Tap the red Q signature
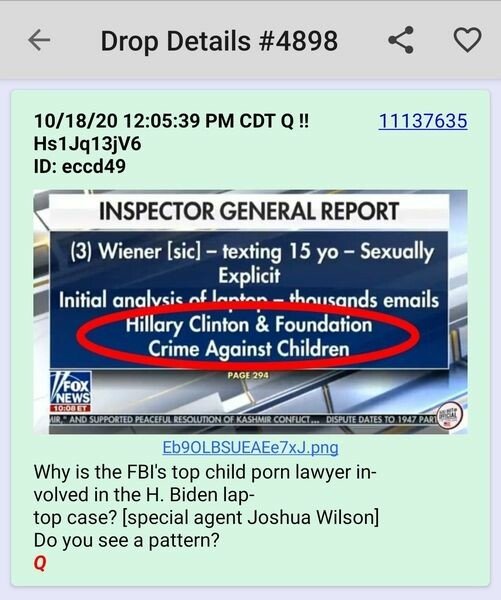This screenshot has width=501, height=600. tap(40, 563)
